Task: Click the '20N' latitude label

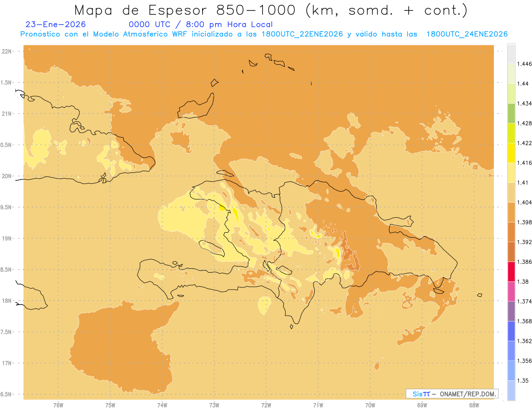Action: [7, 176]
